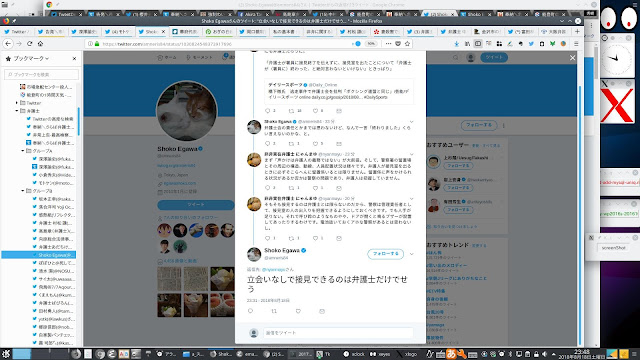Open Twitter search magnifier icon

pos(456,58)
